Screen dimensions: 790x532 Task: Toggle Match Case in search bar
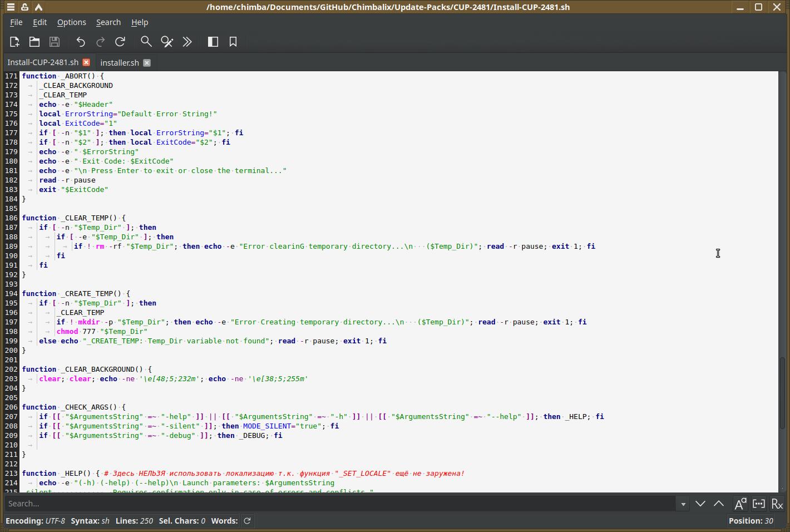pyautogui.click(x=740, y=504)
